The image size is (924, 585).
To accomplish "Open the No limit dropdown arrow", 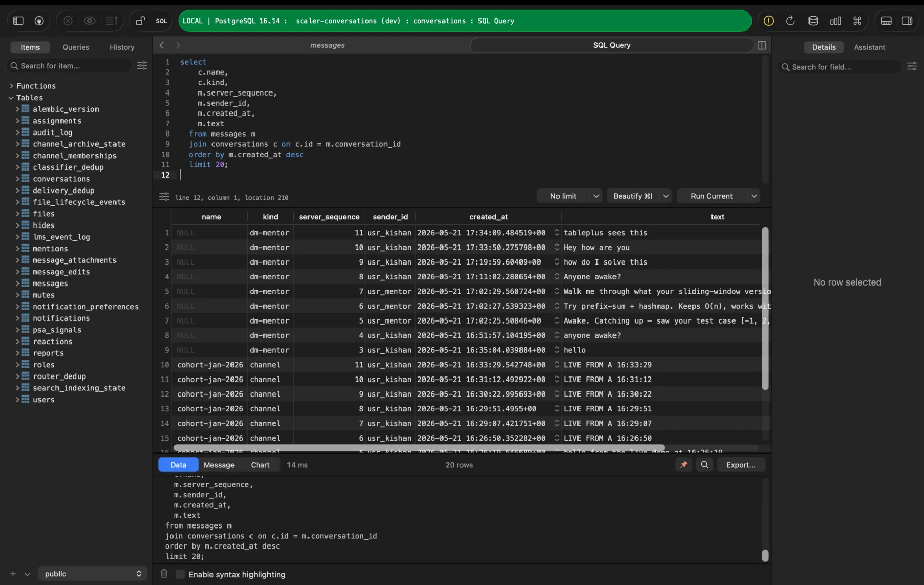I will (x=596, y=196).
